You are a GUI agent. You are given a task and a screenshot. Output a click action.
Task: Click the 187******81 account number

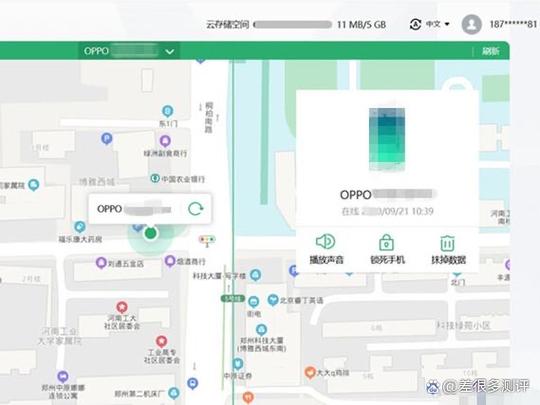pyautogui.click(x=513, y=24)
